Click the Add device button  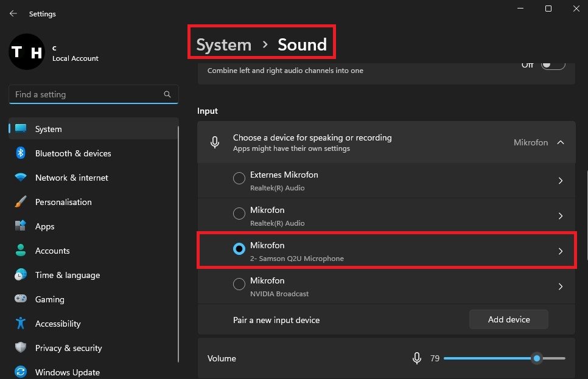pyautogui.click(x=508, y=319)
